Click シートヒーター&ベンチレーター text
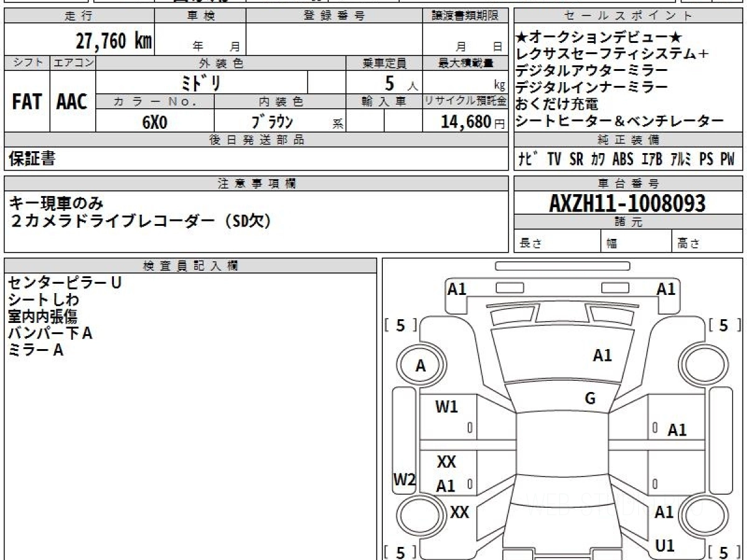The image size is (747, 560). 620,121
